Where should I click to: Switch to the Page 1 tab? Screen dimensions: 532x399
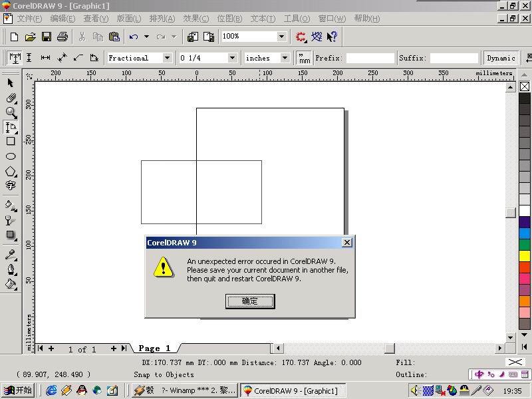[x=154, y=348]
